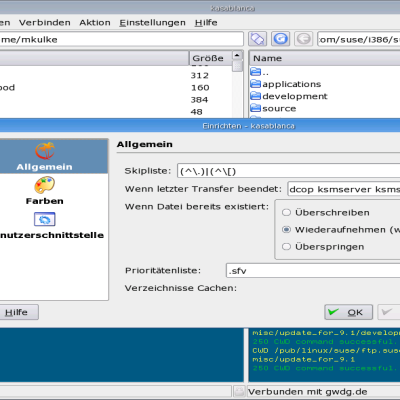This screenshot has width=400, height=400.
Task: Select the Überschreiben radio button
Action: [x=286, y=212]
